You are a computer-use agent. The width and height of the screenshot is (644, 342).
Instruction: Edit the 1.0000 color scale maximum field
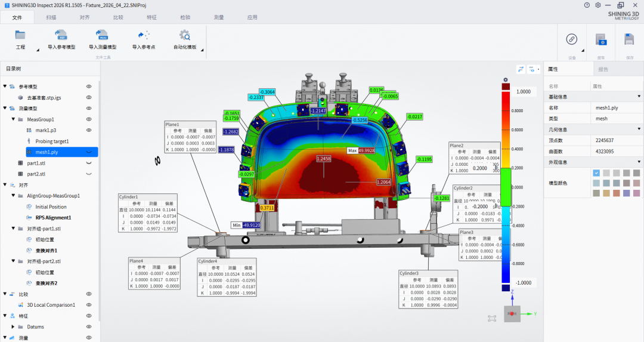(x=524, y=92)
